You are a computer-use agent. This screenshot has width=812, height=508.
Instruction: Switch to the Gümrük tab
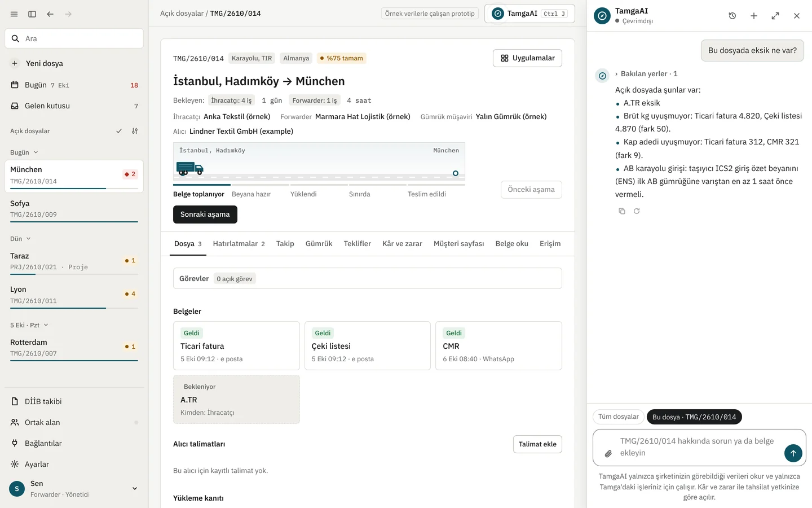[x=319, y=244]
